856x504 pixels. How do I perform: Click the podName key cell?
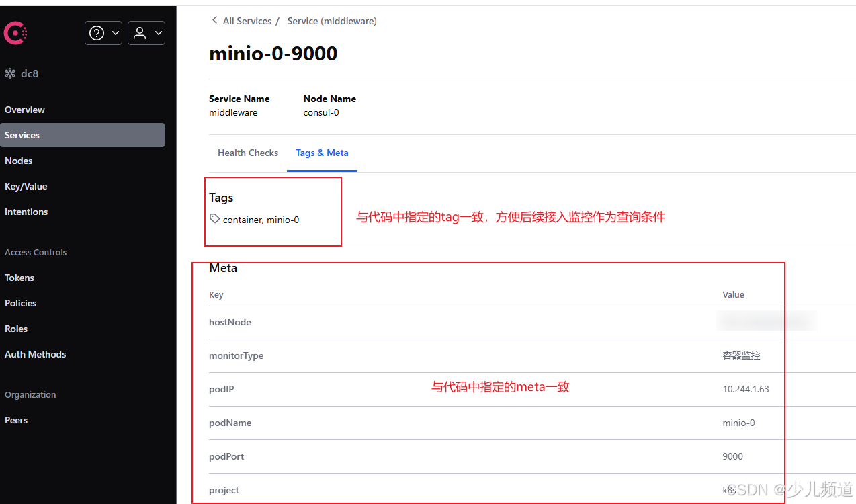click(x=230, y=423)
